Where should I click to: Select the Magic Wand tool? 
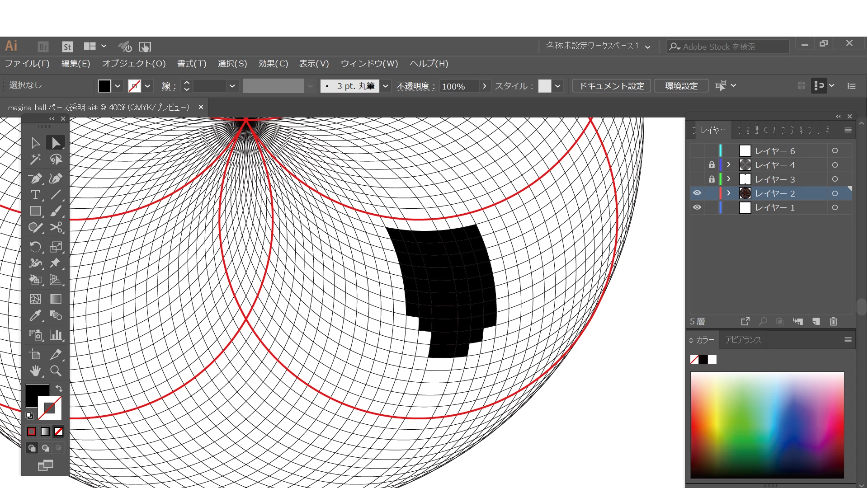[35, 160]
